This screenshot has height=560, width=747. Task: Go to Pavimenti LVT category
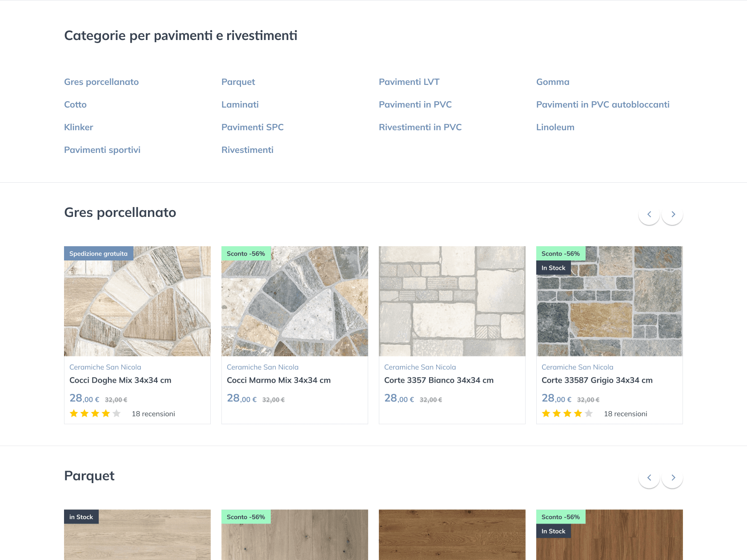409,82
